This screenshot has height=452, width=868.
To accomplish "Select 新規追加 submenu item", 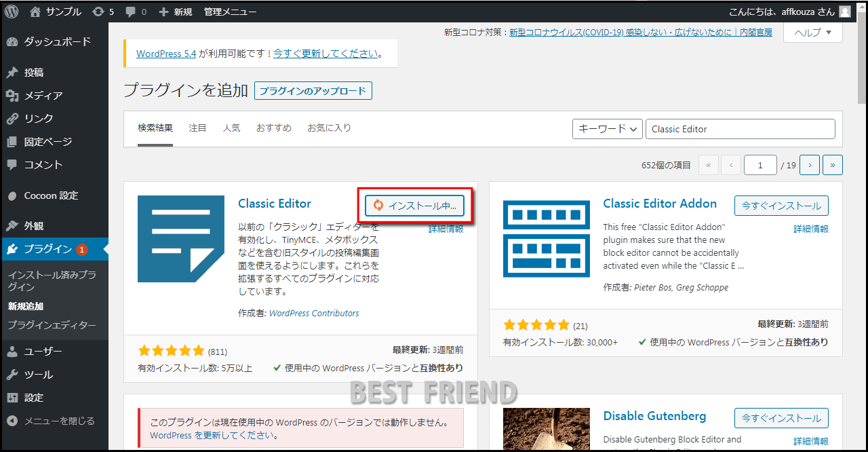I will point(26,306).
